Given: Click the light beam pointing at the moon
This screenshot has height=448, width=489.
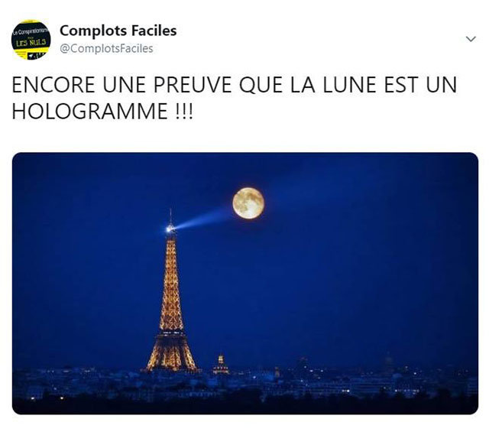Looking at the screenshot, I should coord(204,219).
